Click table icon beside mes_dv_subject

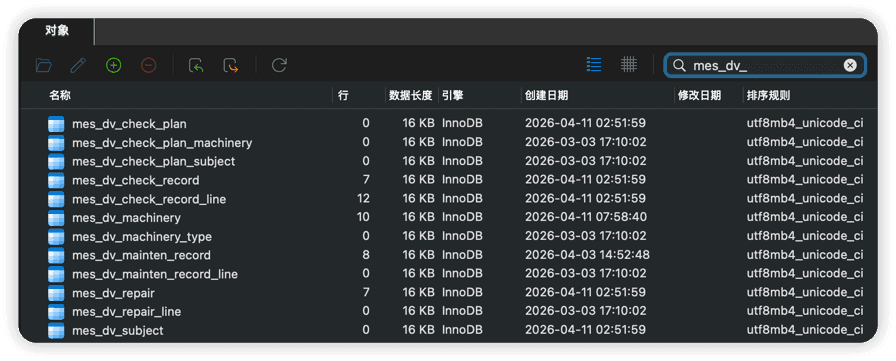[56, 331]
